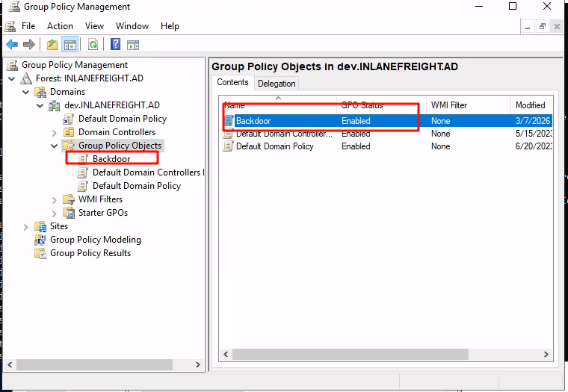Expand the WMI Filters node
The height and width of the screenshot is (392, 568).
[55, 199]
